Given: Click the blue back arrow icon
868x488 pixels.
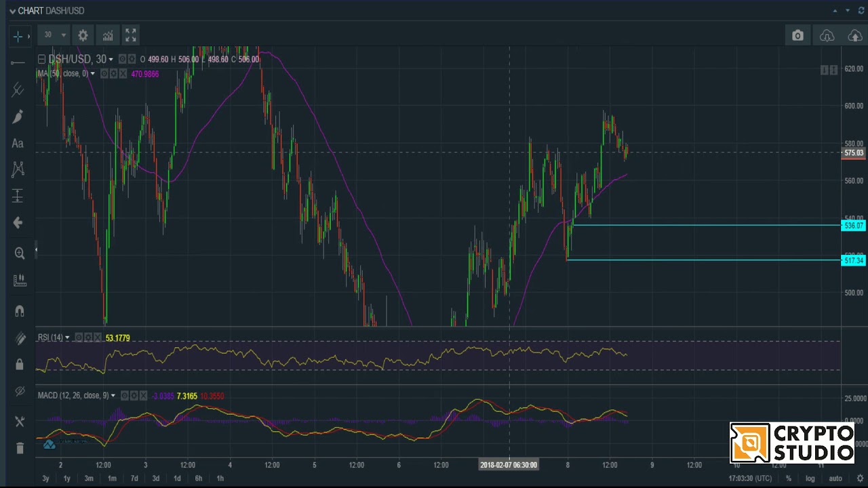Looking at the screenshot, I should tap(18, 223).
